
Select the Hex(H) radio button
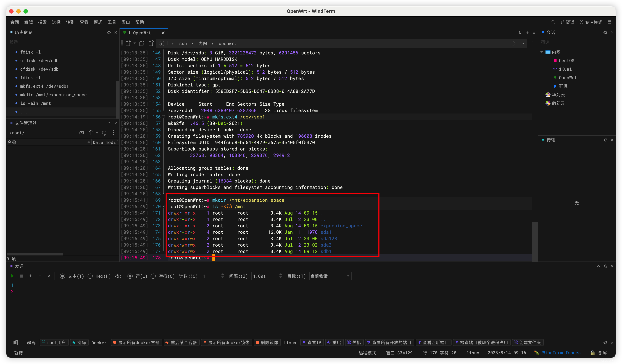click(x=90, y=276)
